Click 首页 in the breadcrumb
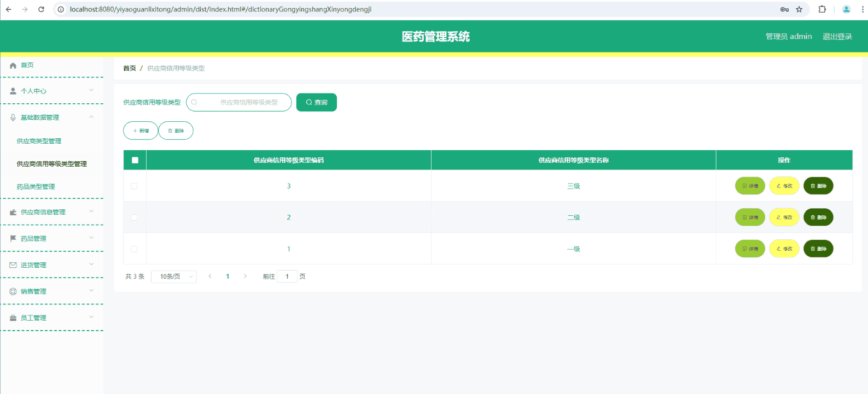Viewport: 868px width, 394px height. [130, 68]
